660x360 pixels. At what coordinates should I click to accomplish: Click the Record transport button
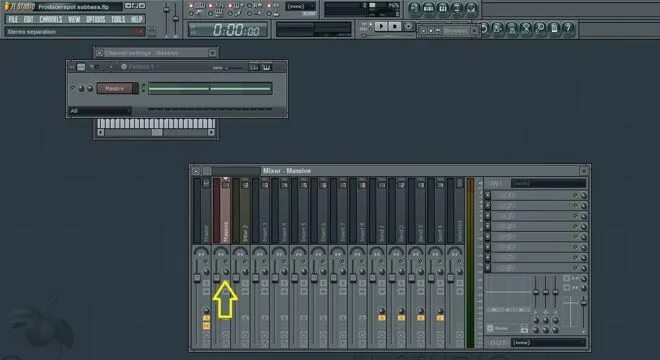pyautogui.click(x=408, y=27)
